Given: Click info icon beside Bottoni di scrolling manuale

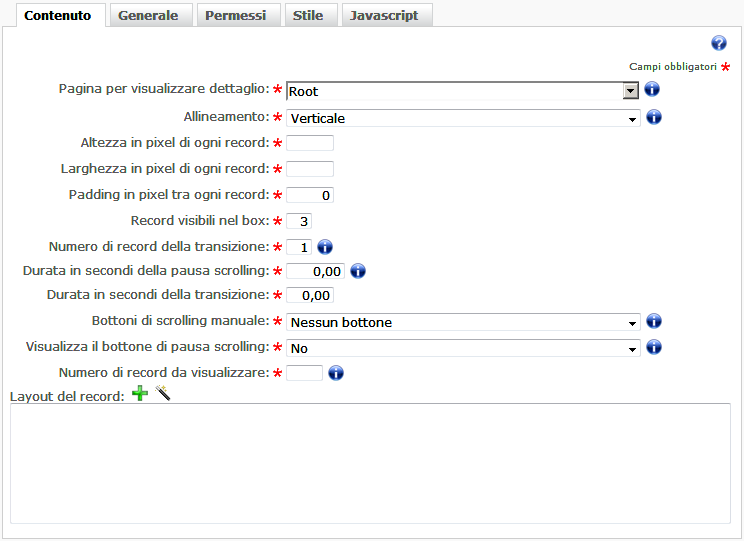Looking at the screenshot, I should pyautogui.click(x=654, y=322).
